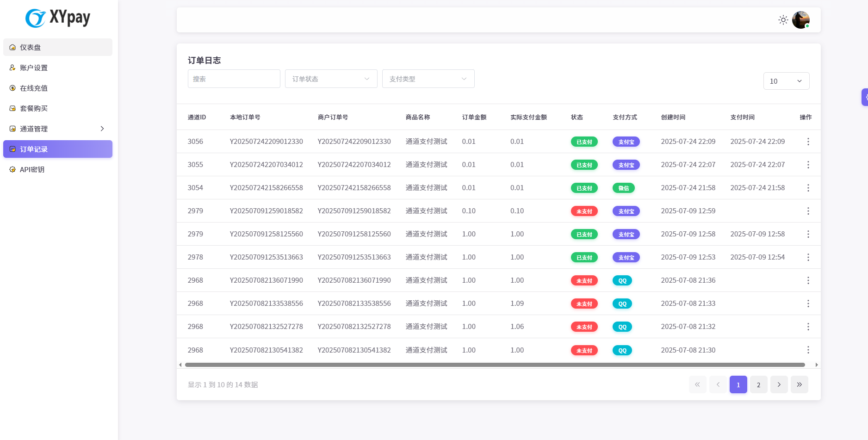Change the page size from 10

click(786, 81)
